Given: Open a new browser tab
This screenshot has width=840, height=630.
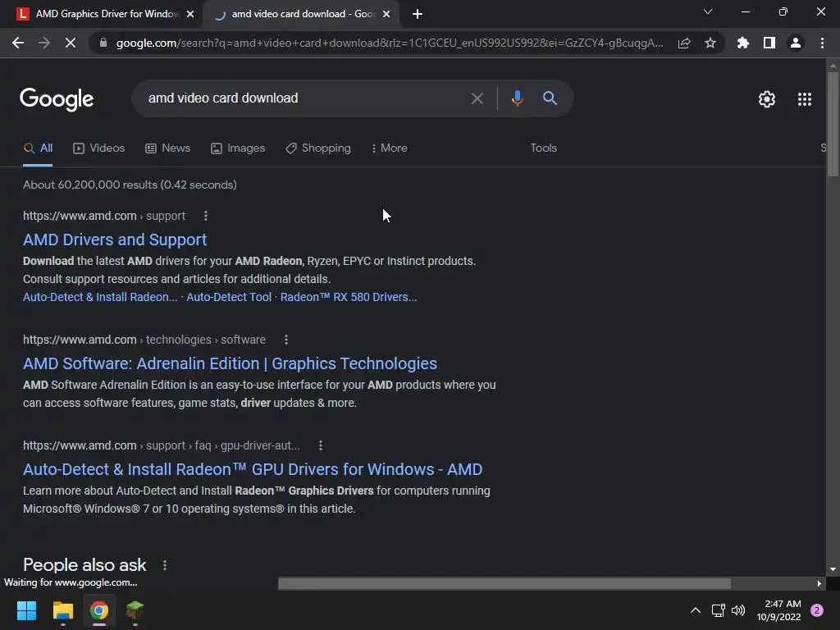Looking at the screenshot, I should [x=418, y=14].
